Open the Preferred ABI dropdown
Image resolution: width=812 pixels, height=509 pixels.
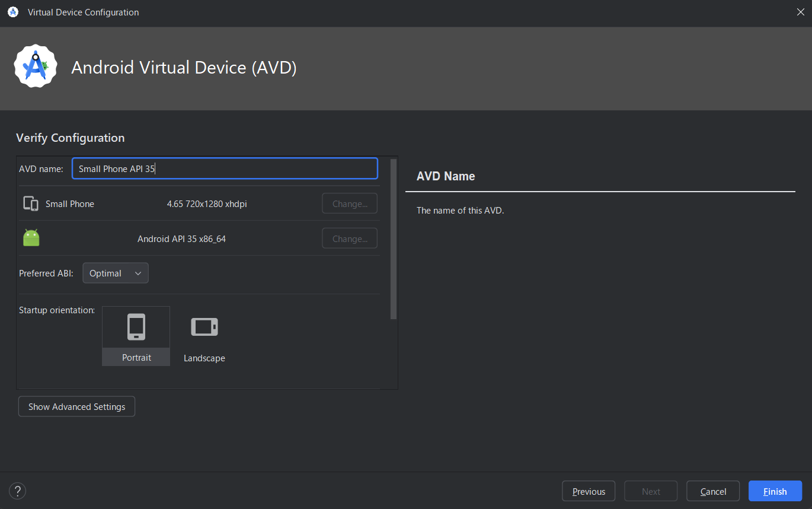pyautogui.click(x=115, y=273)
